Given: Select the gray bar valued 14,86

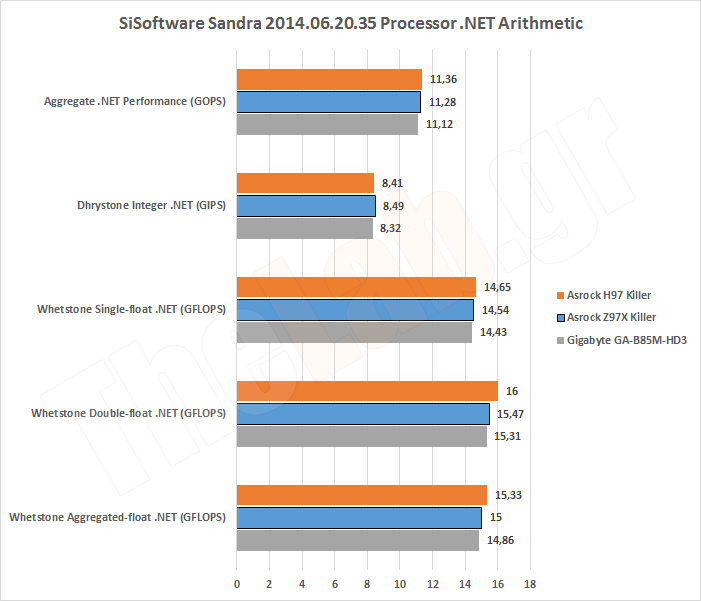Looking at the screenshot, I should [358, 540].
